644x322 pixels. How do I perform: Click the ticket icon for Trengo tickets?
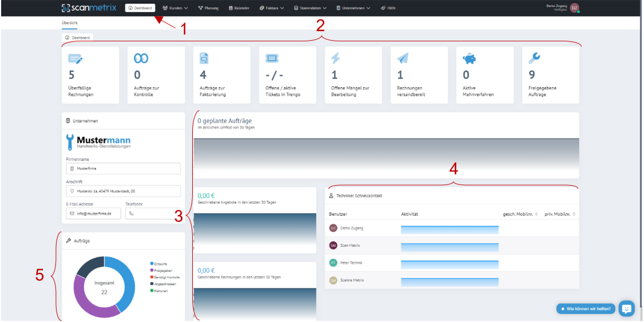click(x=272, y=58)
